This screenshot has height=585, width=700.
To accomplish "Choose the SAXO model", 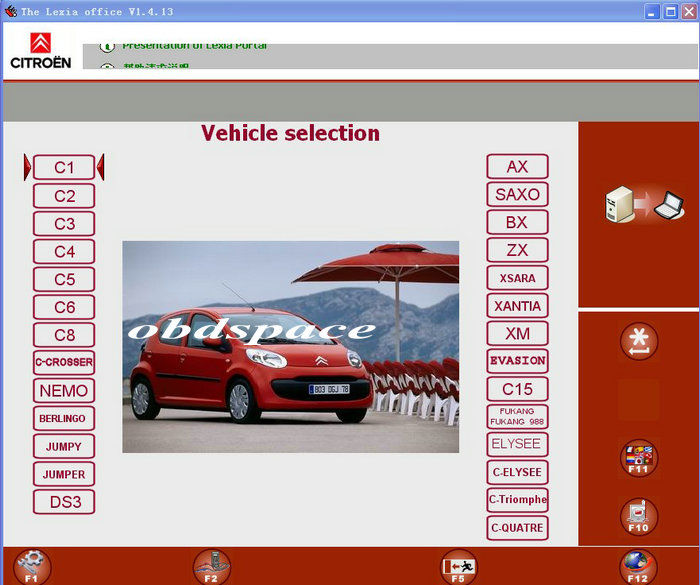I will tap(517, 194).
